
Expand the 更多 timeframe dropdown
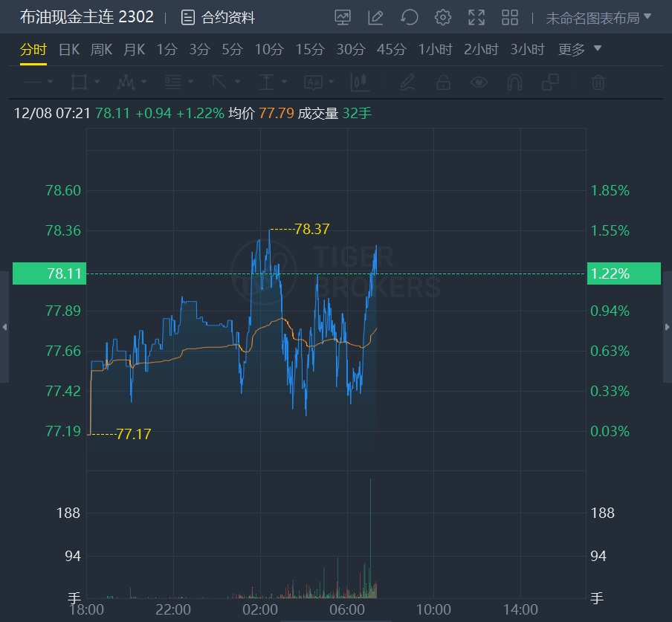(580, 50)
